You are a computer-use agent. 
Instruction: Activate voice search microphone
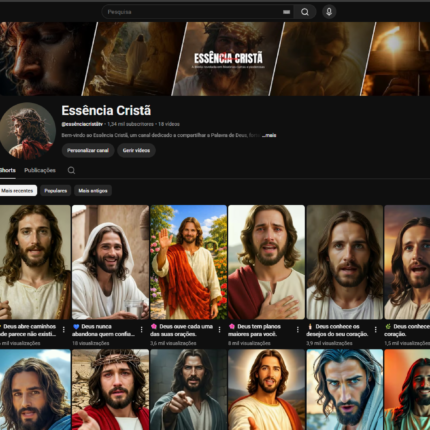coord(329,12)
